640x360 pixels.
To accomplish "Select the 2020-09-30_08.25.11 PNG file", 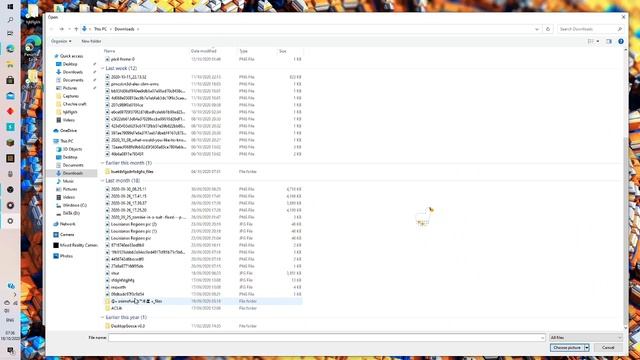I will (203, 189).
